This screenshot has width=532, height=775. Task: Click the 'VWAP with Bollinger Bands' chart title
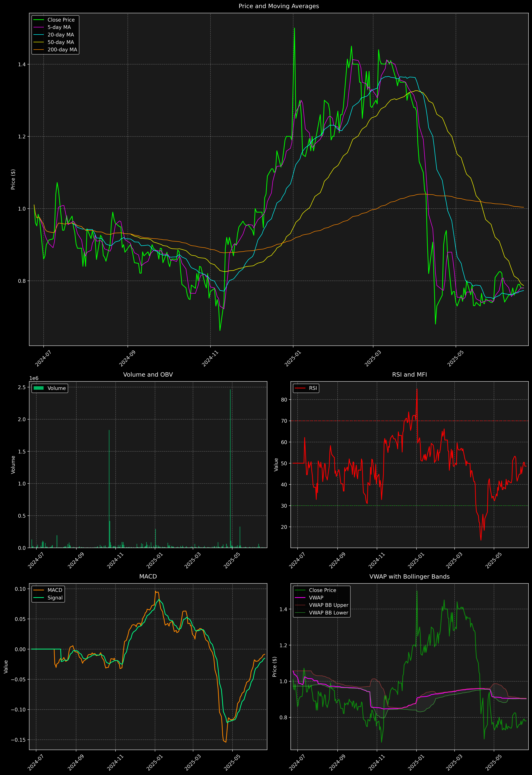pyautogui.click(x=409, y=577)
